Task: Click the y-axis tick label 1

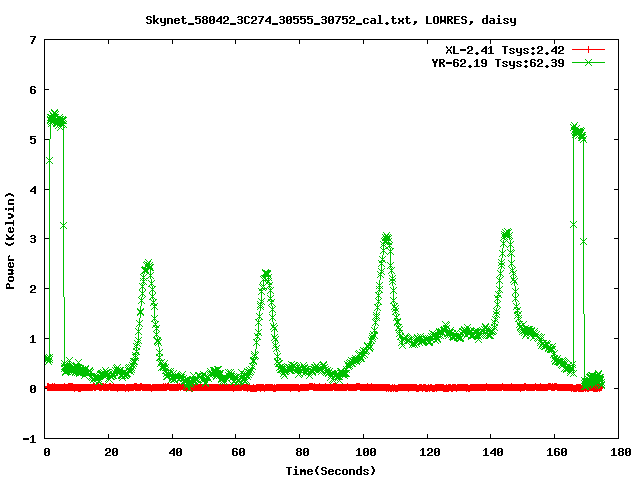Action: 33,339
